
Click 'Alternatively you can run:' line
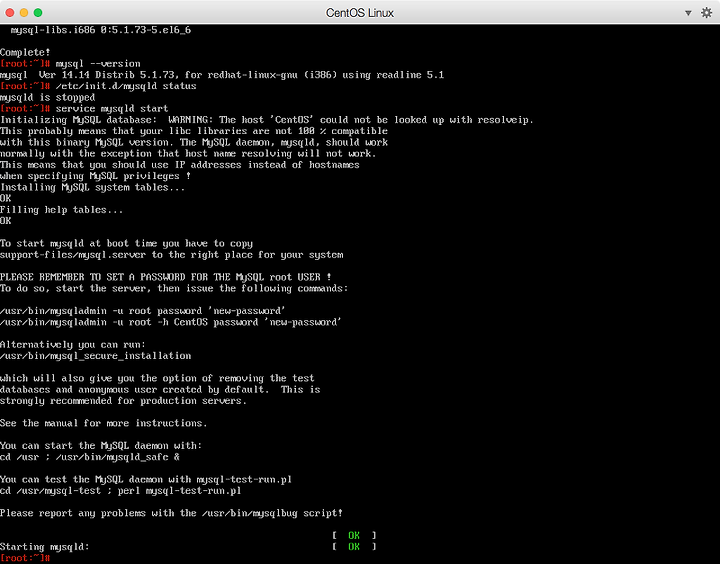pyautogui.click(x=73, y=344)
